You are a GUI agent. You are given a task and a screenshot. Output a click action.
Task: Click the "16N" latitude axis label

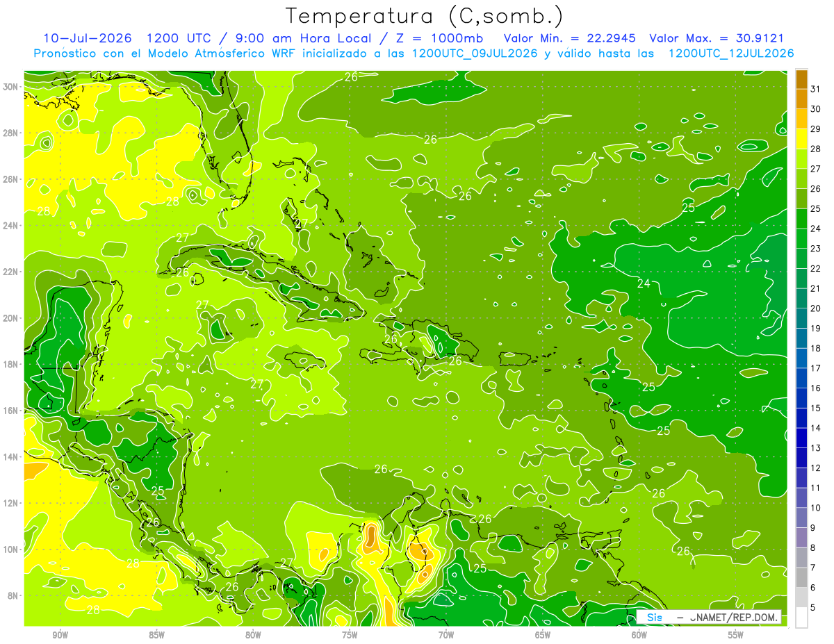coord(11,411)
